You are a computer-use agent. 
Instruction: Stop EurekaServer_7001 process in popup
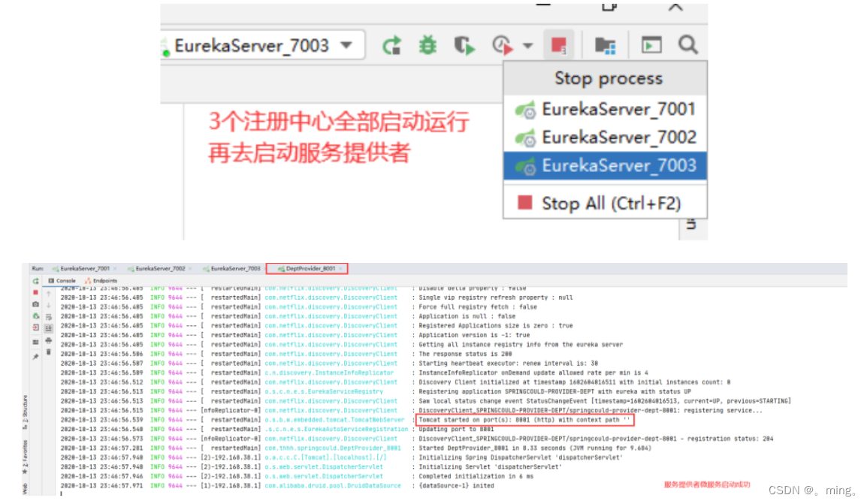(606, 110)
